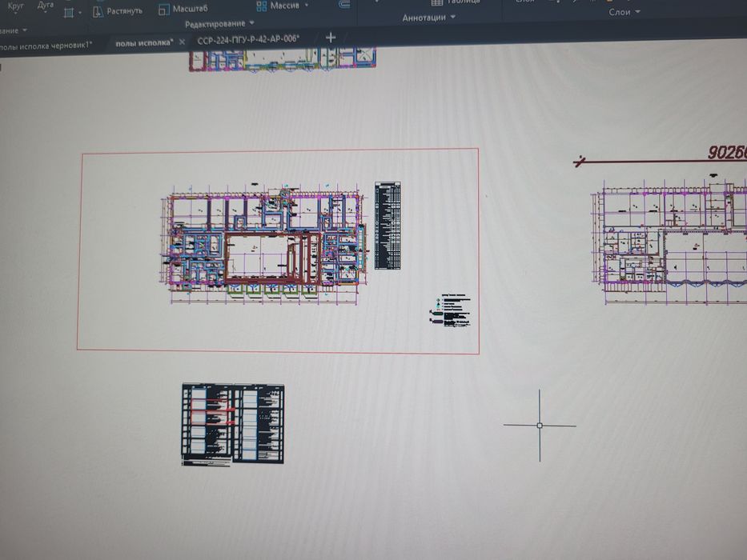Select the dark table block below red frame
Viewport: 747px width, 560px height.
pos(232,424)
